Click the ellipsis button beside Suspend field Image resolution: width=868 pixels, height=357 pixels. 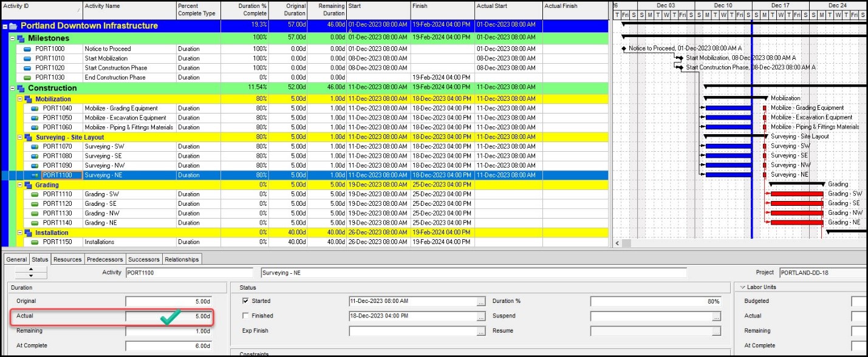coord(717,316)
